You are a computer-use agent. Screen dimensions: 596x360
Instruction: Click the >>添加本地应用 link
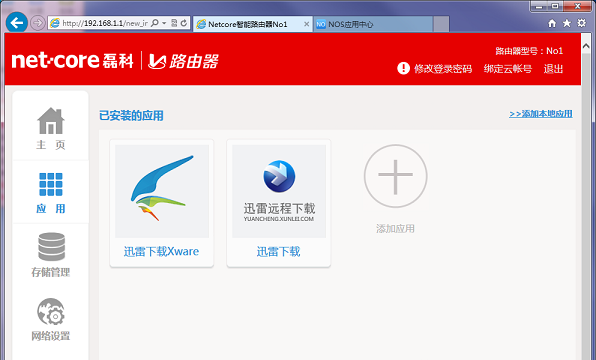coord(541,114)
